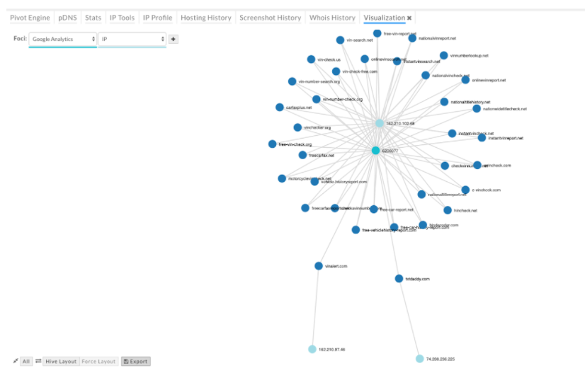Select the nationwidetitlecheck.net node
The width and height of the screenshot is (585, 392).
(x=477, y=108)
